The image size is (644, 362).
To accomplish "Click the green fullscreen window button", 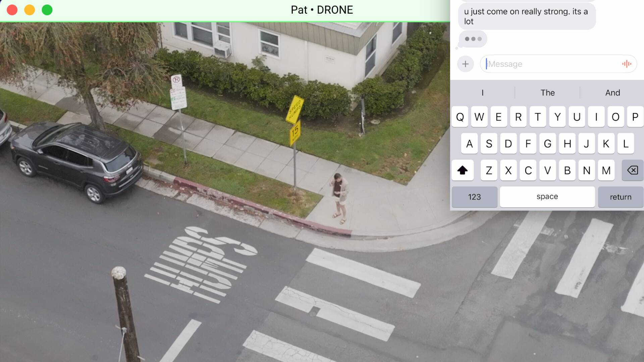I will pyautogui.click(x=47, y=10).
